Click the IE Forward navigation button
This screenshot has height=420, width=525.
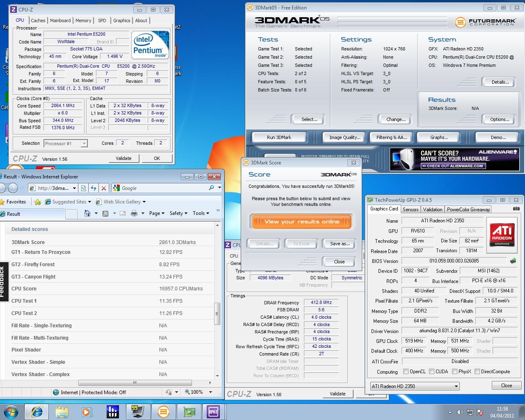[13, 188]
